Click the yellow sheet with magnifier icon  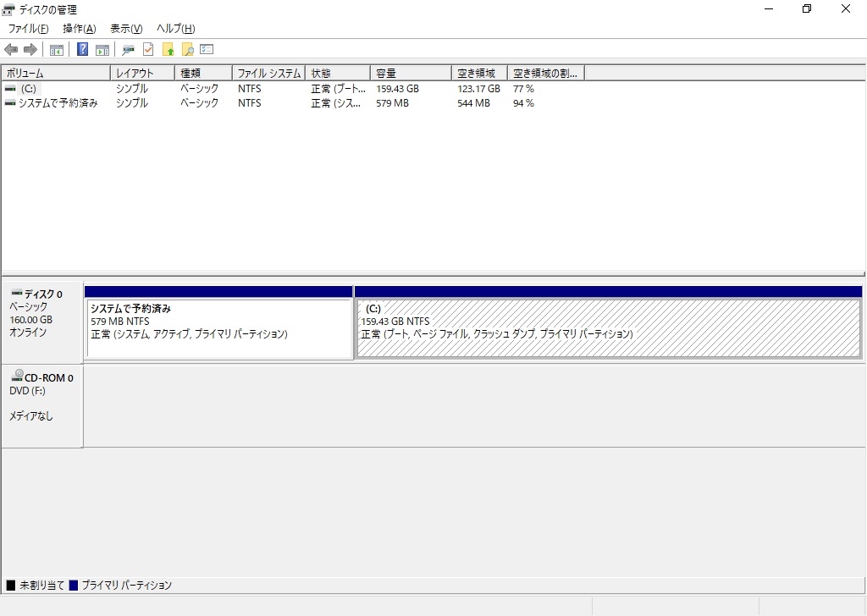click(187, 49)
